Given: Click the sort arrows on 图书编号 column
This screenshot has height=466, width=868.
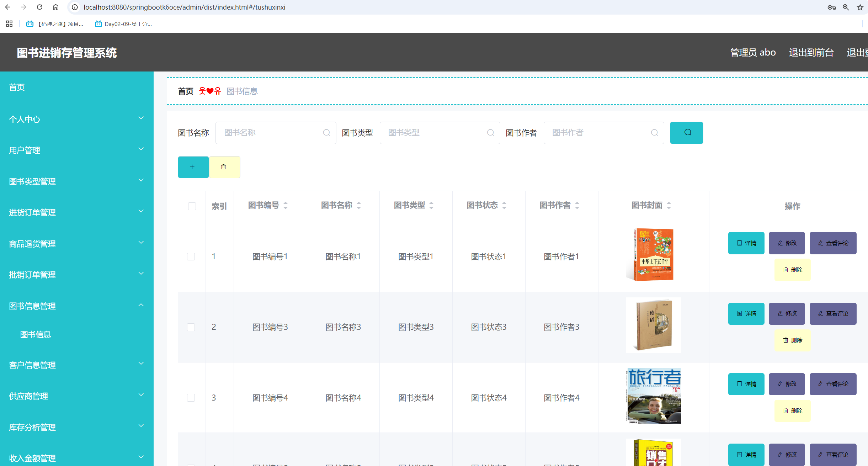Looking at the screenshot, I should pyautogui.click(x=286, y=205).
